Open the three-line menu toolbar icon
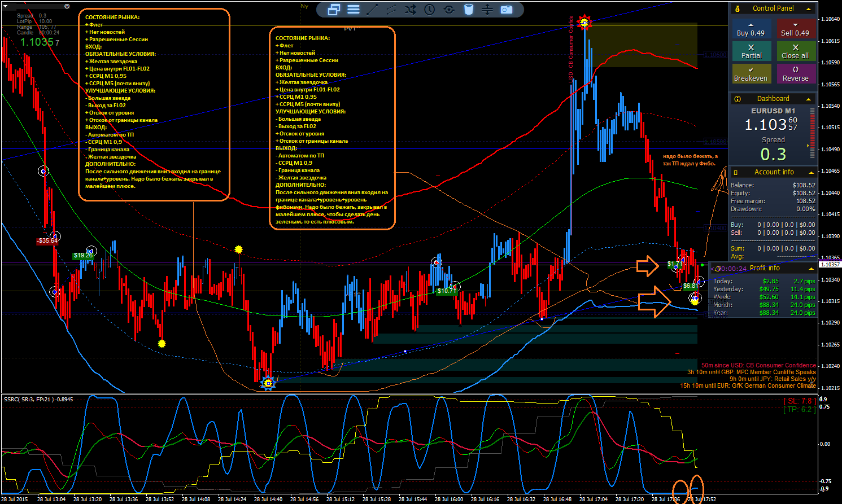The height and width of the screenshot is (504, 842). click(x=354, y=10)
